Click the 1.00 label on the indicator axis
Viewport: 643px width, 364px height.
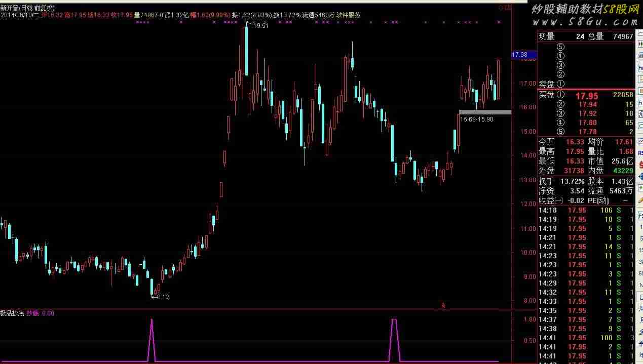click(529, 319)
